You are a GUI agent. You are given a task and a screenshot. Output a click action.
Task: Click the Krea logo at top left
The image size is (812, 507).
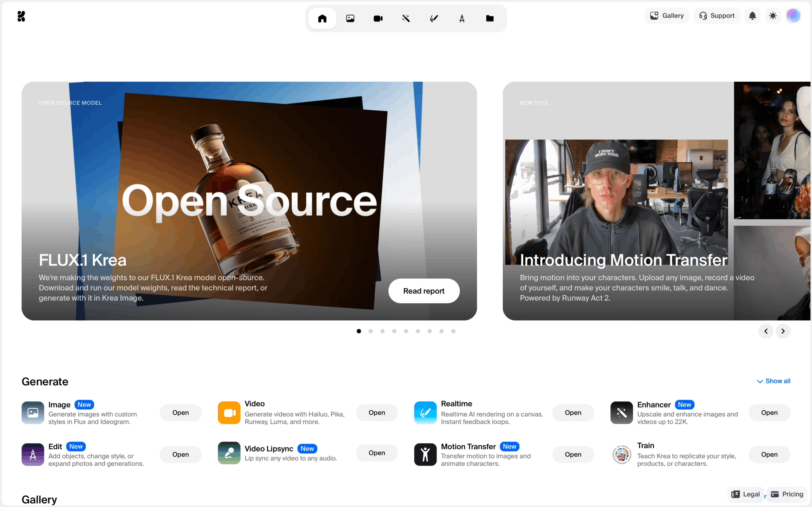point(21,16)
